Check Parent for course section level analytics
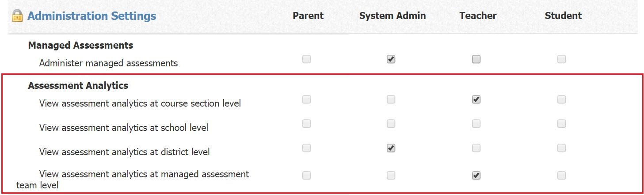Viewport: 644px width, 195px height. pos(306,99)
